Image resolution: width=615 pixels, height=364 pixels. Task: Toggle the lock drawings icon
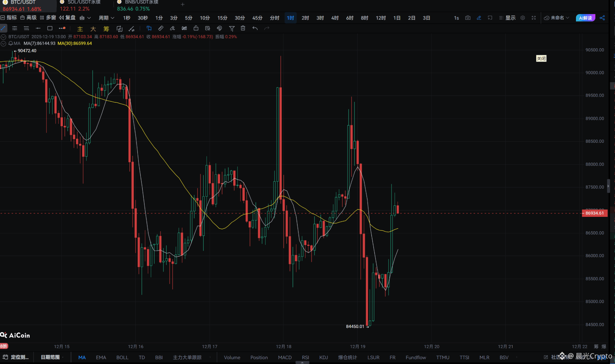[x=196, y=28]
